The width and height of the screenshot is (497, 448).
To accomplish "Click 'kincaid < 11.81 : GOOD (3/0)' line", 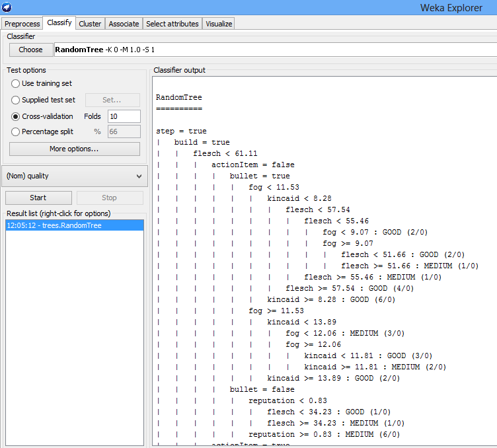I will (368, 355).
